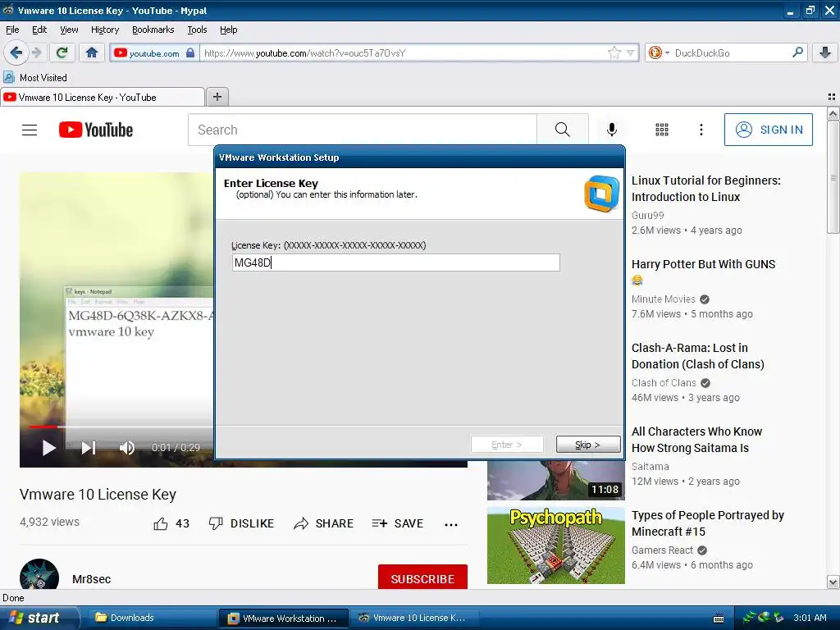The height and width of the screenshot is (630, 840).
Task: Click the SIGN IN button
Action: (x=768, y=130)
